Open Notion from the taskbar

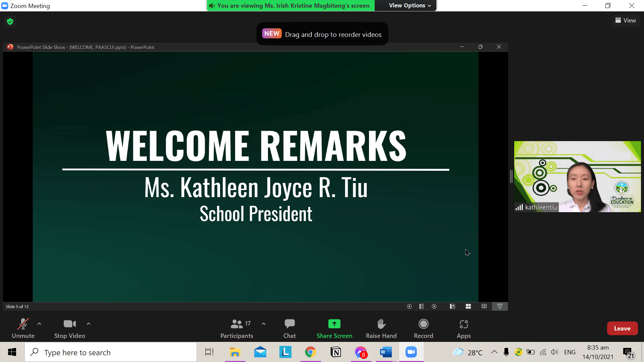pos(335,352)
